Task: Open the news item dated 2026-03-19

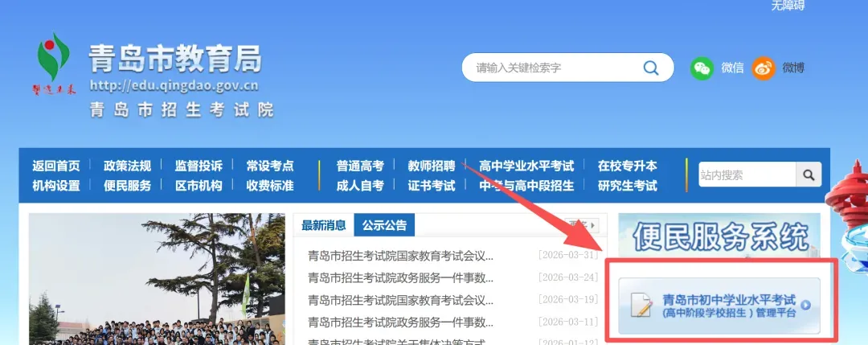Action: tap(400, 300)
